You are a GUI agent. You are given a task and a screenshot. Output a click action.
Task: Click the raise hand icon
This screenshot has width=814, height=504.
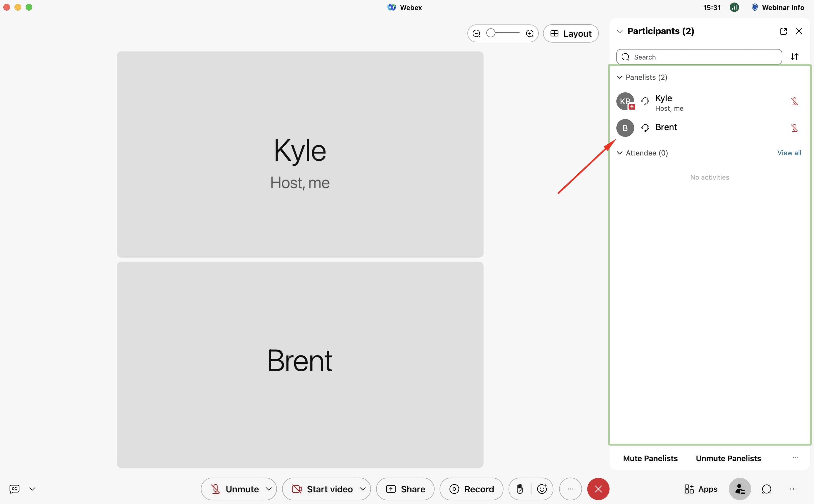[x=520, y=489]
